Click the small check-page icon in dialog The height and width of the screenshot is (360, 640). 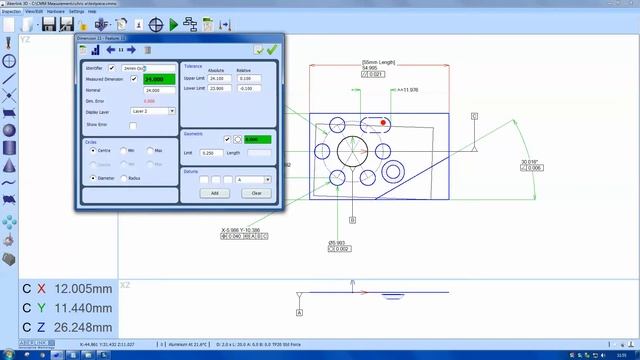pos(258,50)
